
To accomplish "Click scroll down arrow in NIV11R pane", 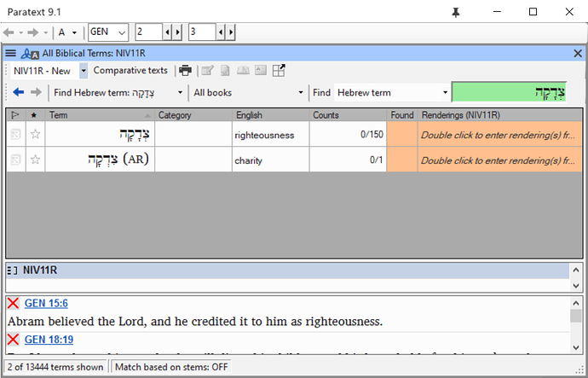I will click(x=576, y=286).
